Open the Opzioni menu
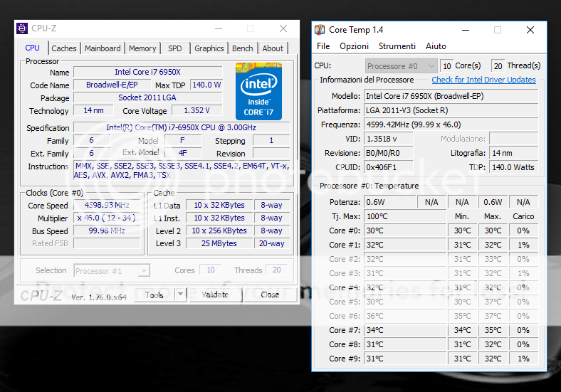 coord(354,46)
